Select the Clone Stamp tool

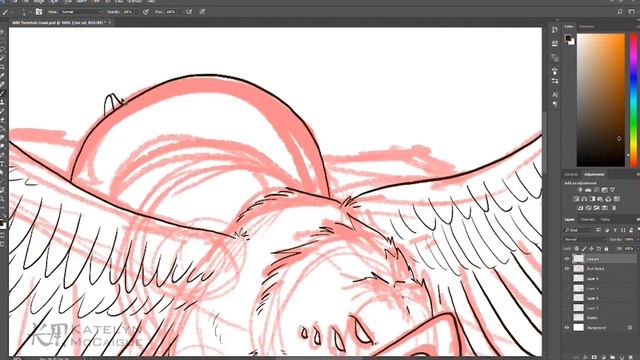[x=2, y=102]
